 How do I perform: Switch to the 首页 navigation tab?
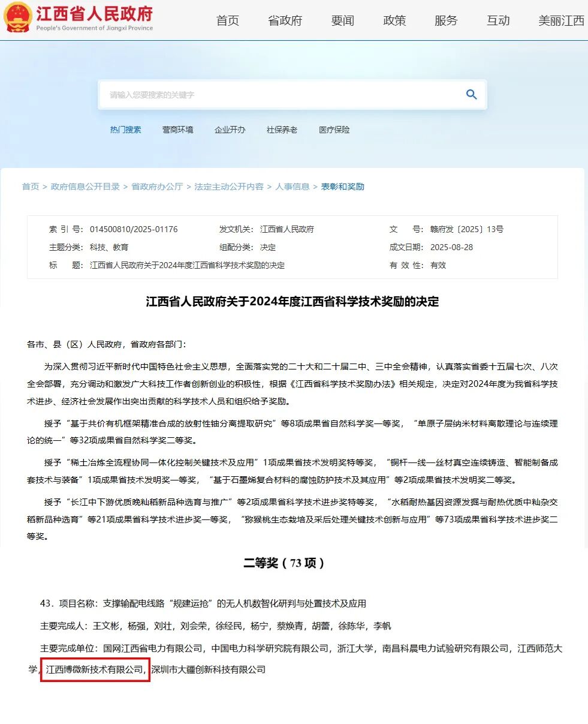(x=227, y=20)
